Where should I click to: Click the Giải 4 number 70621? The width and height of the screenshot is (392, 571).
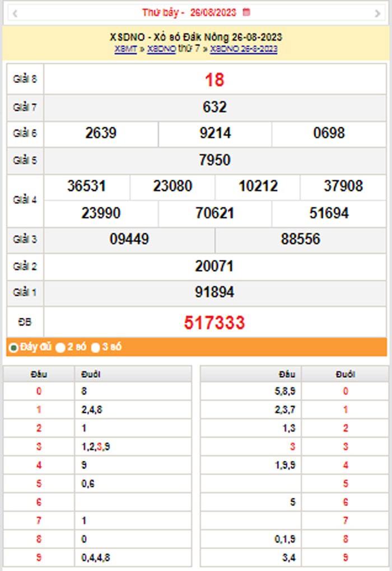coord(215,213)
